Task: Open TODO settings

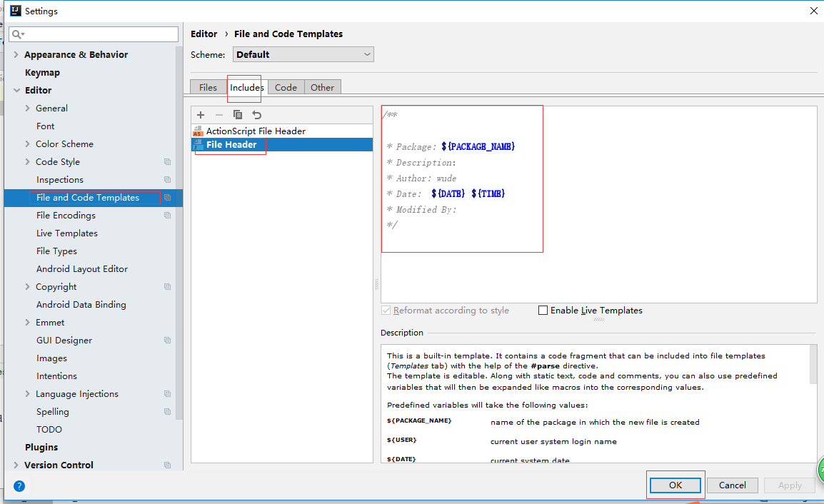Action: (x=49, y=430)
